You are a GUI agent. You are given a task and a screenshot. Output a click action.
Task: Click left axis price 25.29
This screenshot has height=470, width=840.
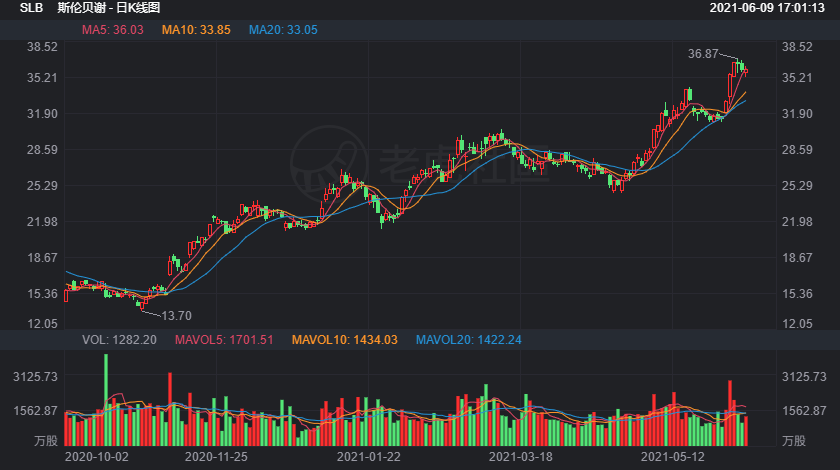pyautogui.click(x=42, y=186)
